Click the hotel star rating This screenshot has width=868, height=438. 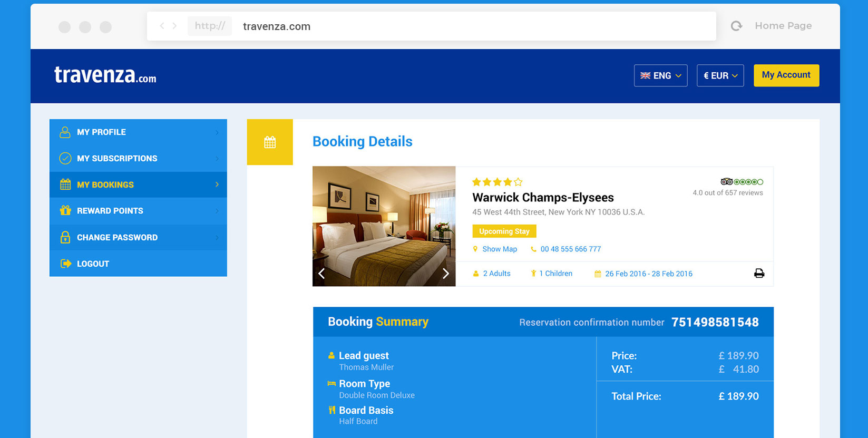[x=497, y=182]
